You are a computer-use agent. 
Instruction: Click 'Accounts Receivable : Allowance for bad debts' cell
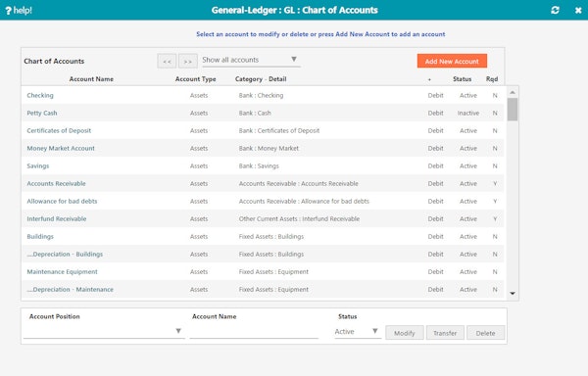(x=304, y=201)
